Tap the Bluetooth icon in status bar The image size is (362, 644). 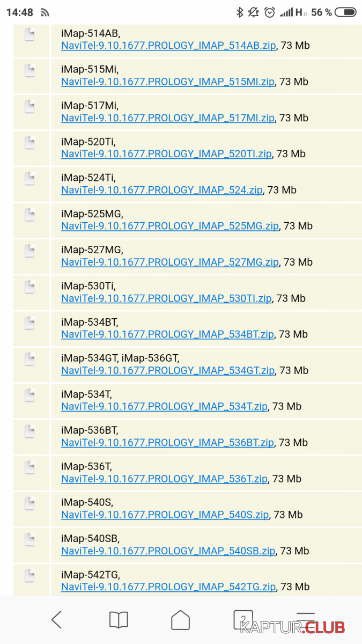240,12
